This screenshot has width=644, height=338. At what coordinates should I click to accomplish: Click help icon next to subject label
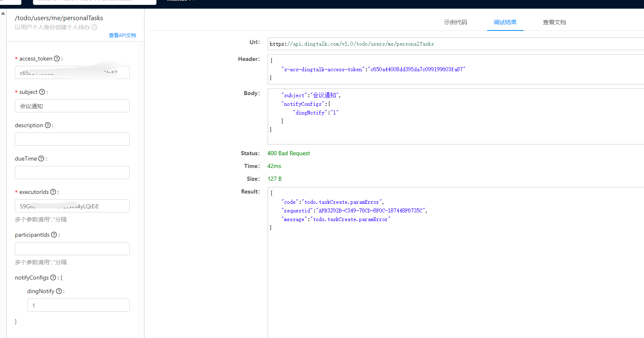[42, 92]
